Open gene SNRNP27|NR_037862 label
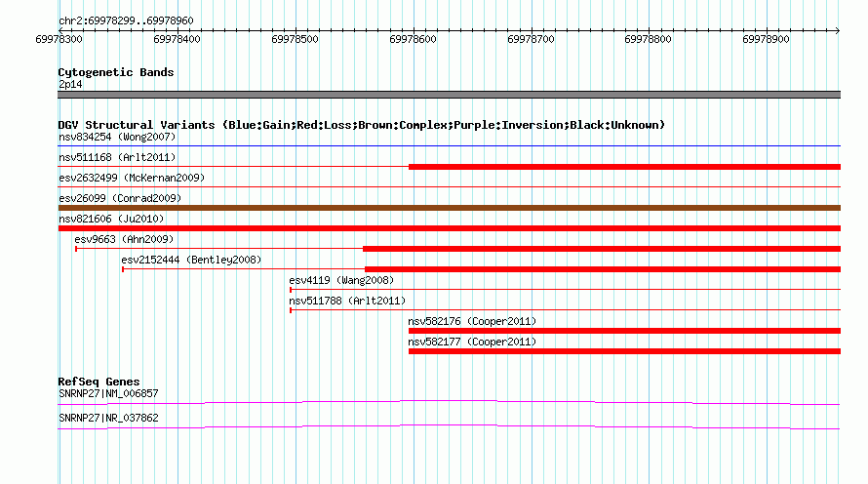This screenshot has height=484, width=868. pyautogui.click(x=108, y=418)
